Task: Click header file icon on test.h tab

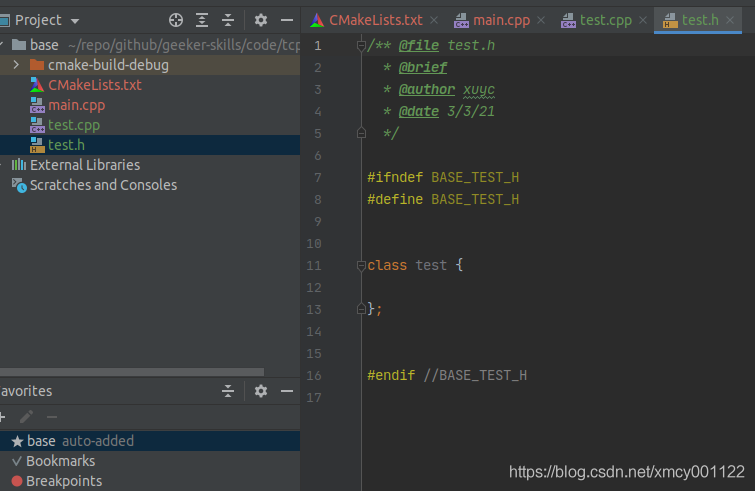Action: (x=670, y=20)
